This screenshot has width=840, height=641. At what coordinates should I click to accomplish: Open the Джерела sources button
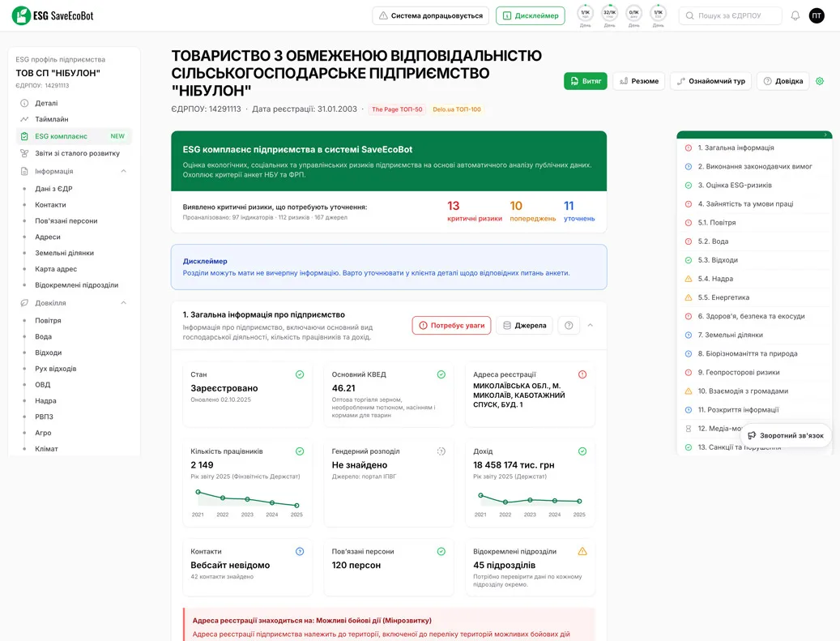[524, 325]
